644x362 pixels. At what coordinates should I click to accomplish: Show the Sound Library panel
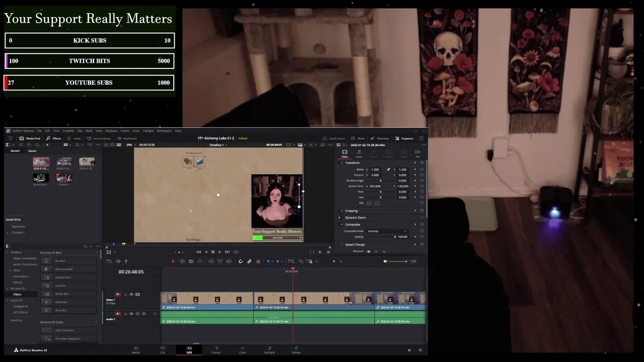[x=99, y=138]
